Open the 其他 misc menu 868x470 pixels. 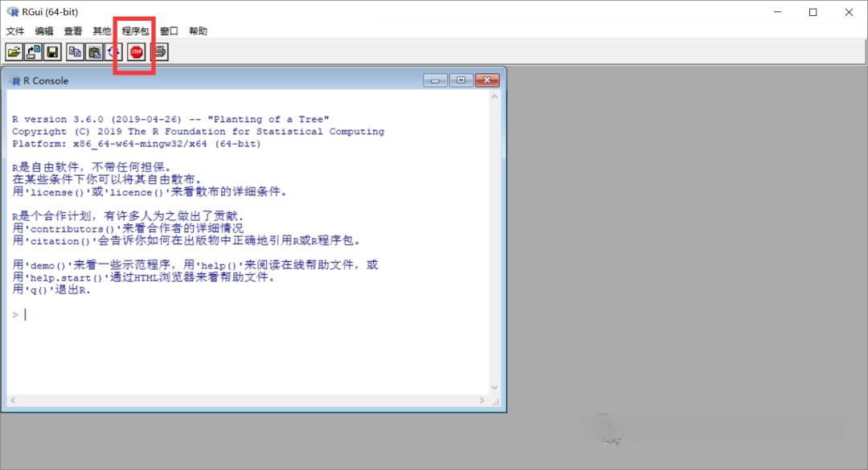[102, 31]
